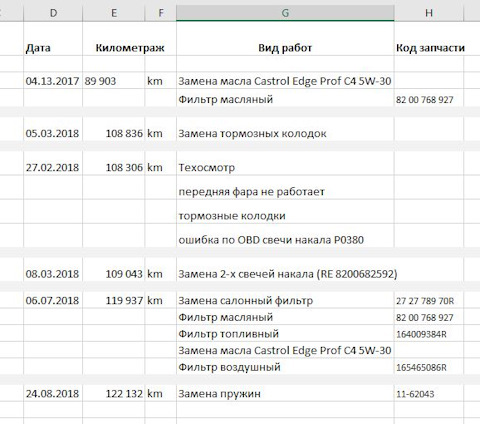The width and height of the screenshot is (480, 424).
Task: Select the Фильтр воздушный cell
Action: point(285,367)
